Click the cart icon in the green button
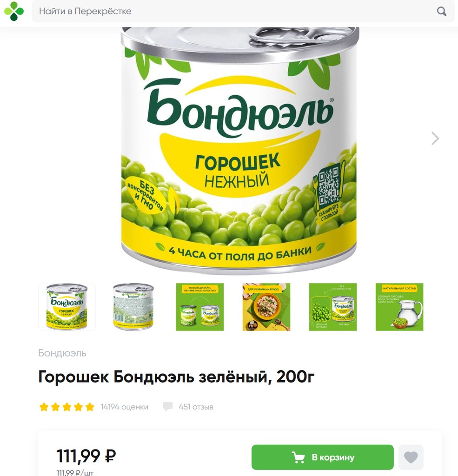This screenshot has height=476, width=458. (x=298, y=457)
